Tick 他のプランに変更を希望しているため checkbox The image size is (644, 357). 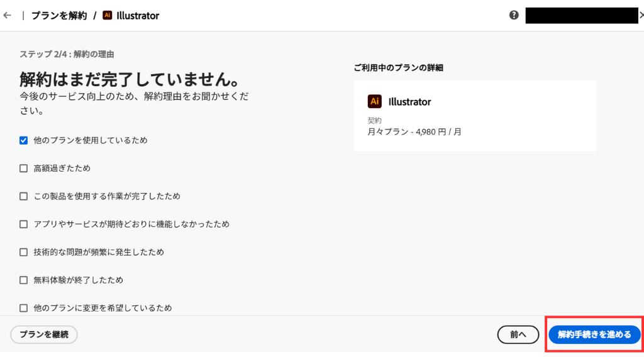[x=24, y=308]
